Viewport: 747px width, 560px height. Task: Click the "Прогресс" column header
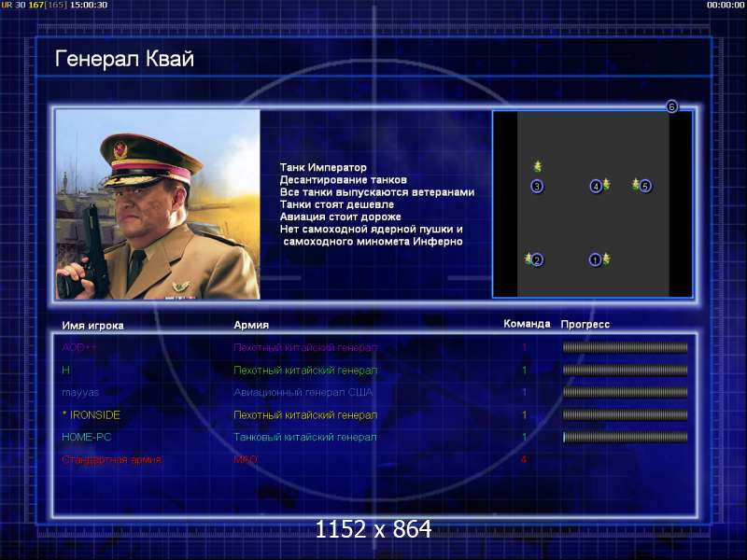[x=585, y=324]
